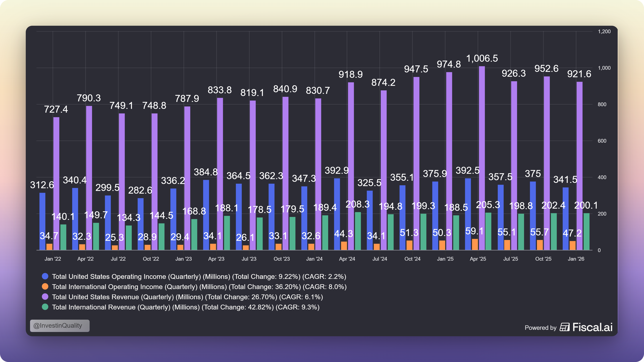Viewport: 644px width, 362px height.
Task: Click the 59.1 orange bar in Apr '25
Action: tap(475, 245)
